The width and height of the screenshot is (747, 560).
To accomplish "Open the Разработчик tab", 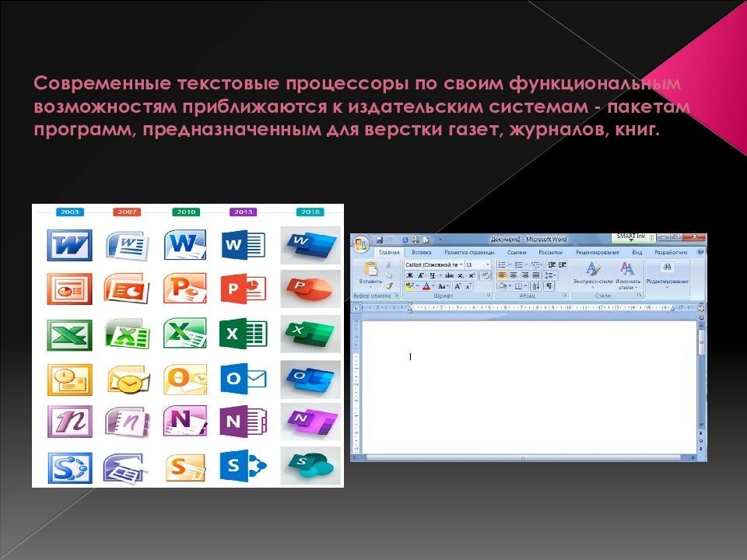I will [x=672, y=252].
